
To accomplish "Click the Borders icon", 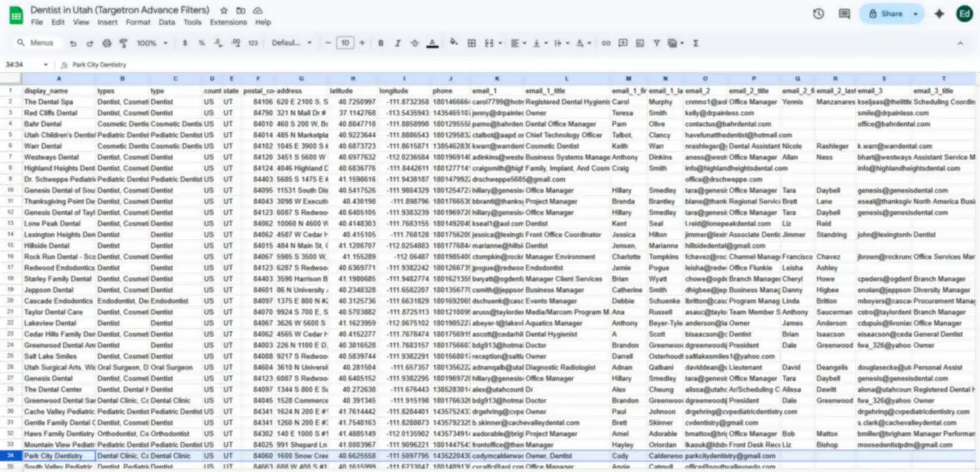I will tap(472, 43).
